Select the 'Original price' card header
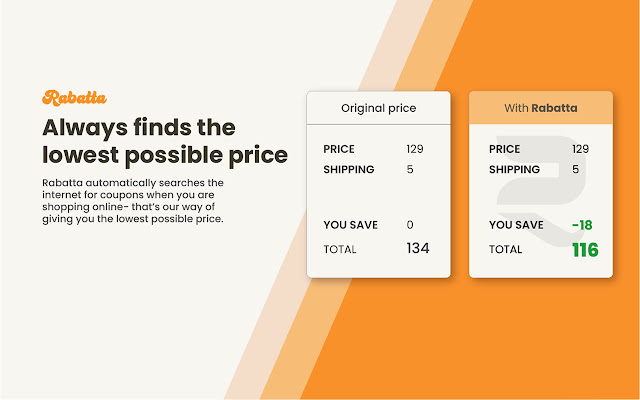The width and height of the screenshot is (640, 400). click(378, 108)
